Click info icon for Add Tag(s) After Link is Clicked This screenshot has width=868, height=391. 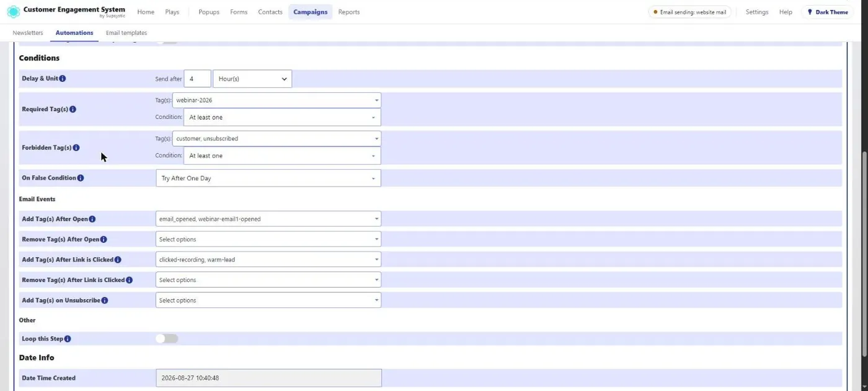click(118, 260)
